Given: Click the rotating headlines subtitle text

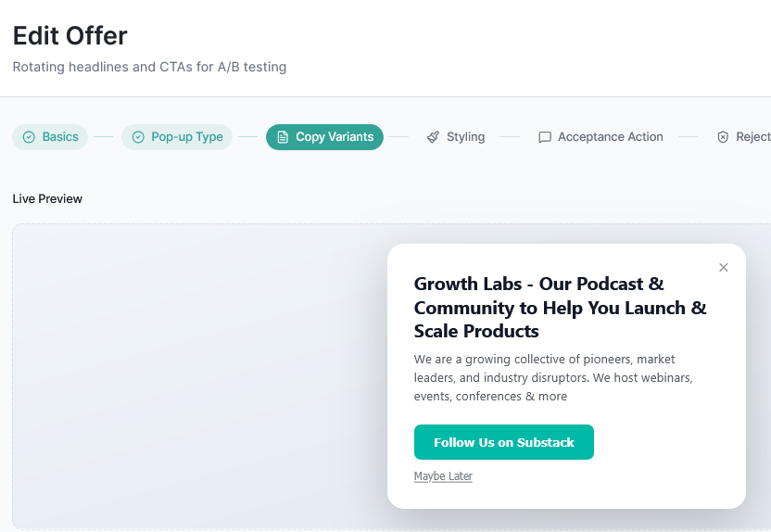Looking at the screenshot, I should click(x=149, y=67).
